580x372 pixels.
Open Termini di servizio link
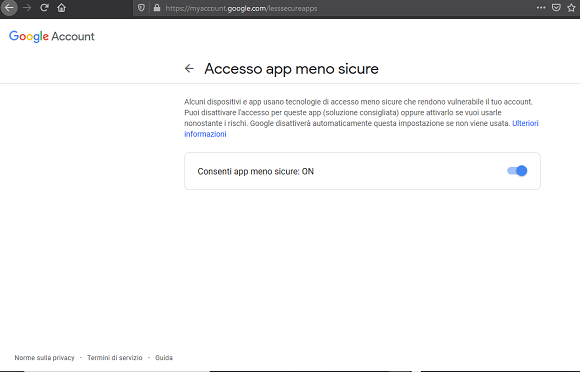click(115, 358)
